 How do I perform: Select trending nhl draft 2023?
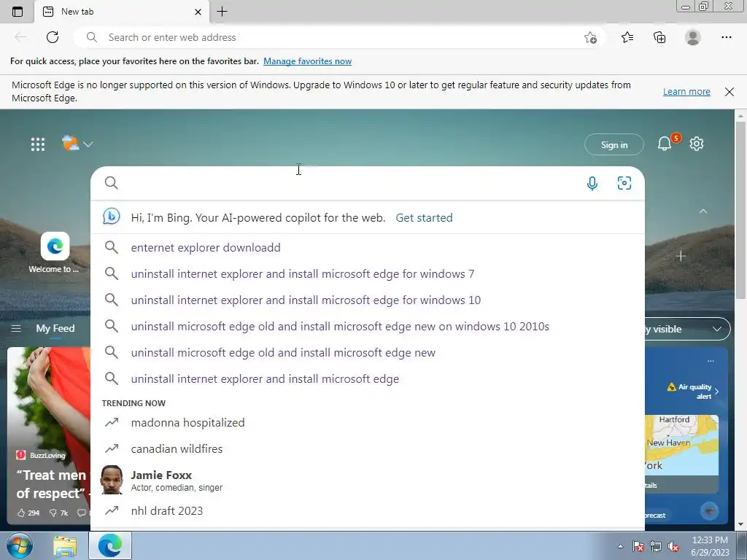[368, 510]
